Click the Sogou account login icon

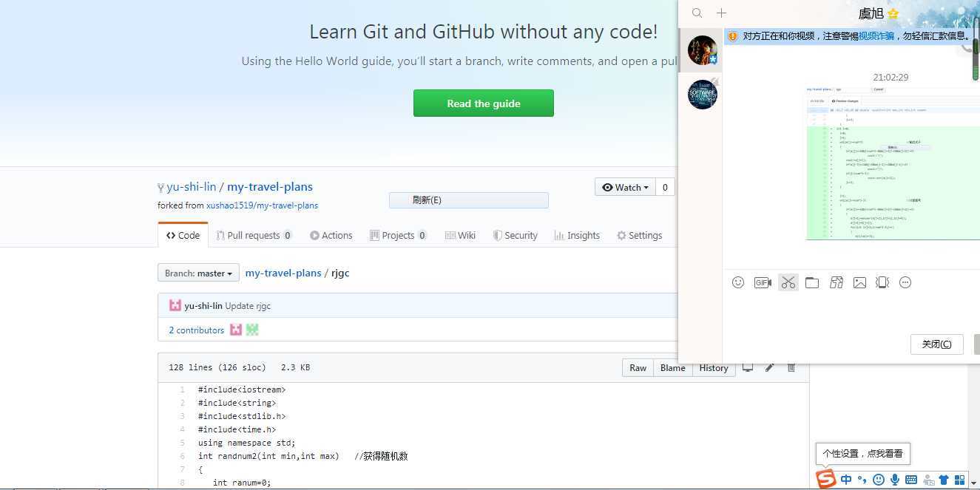pos(927,480)
